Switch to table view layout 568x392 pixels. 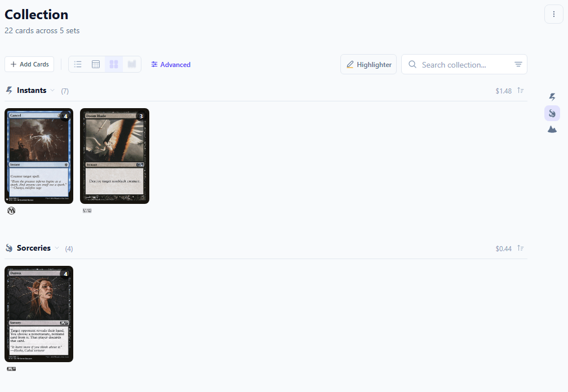coord(95,64)
